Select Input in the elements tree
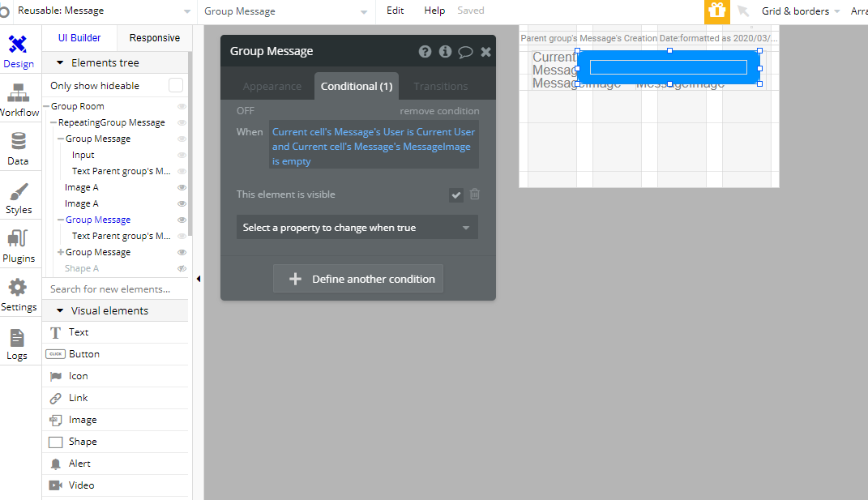The image size is (868, 500). coord(83,155)
